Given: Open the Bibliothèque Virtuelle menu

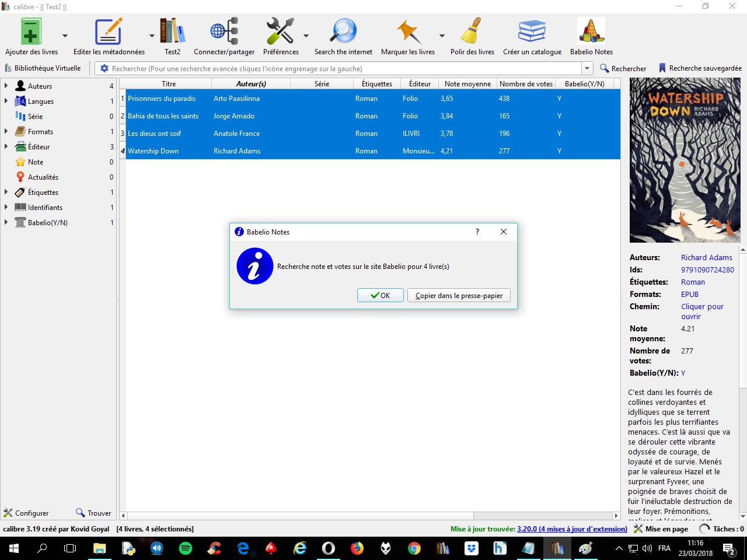Looking at the screenshot, I should coord(43,68).
